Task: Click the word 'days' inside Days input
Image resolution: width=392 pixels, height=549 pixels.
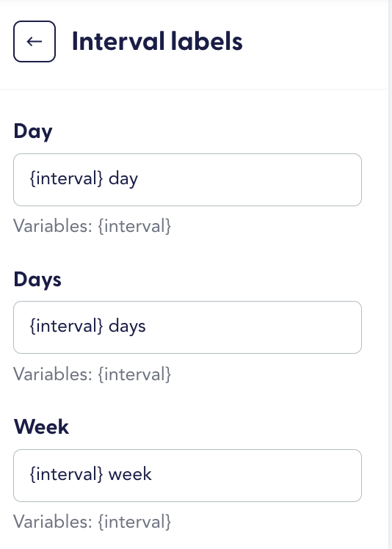Action: coord(127,327)
